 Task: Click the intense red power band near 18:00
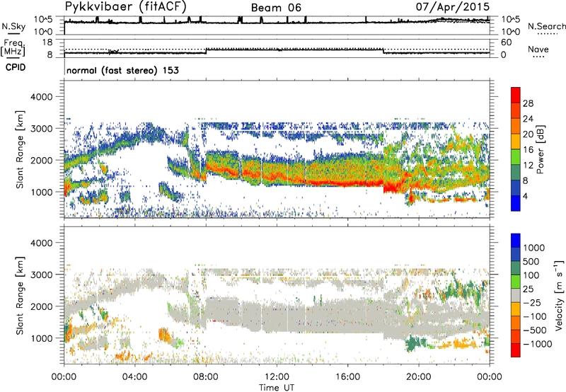[x=391, y=188]
